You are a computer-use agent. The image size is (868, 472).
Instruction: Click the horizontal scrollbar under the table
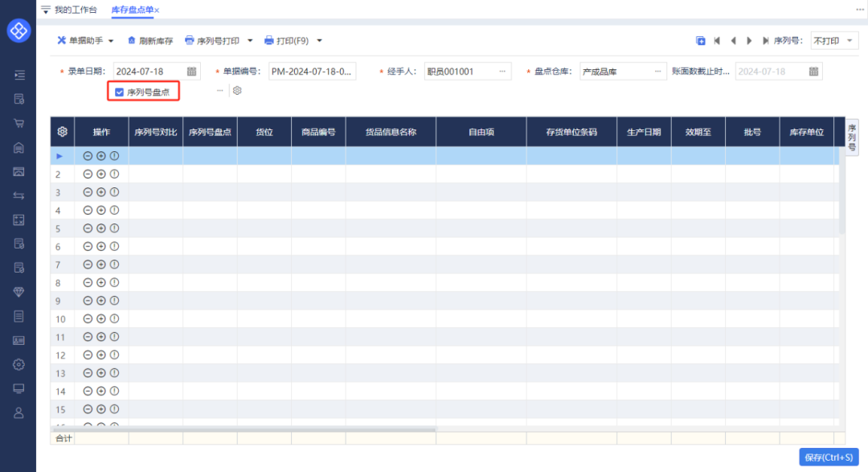(x=241, y=430)
